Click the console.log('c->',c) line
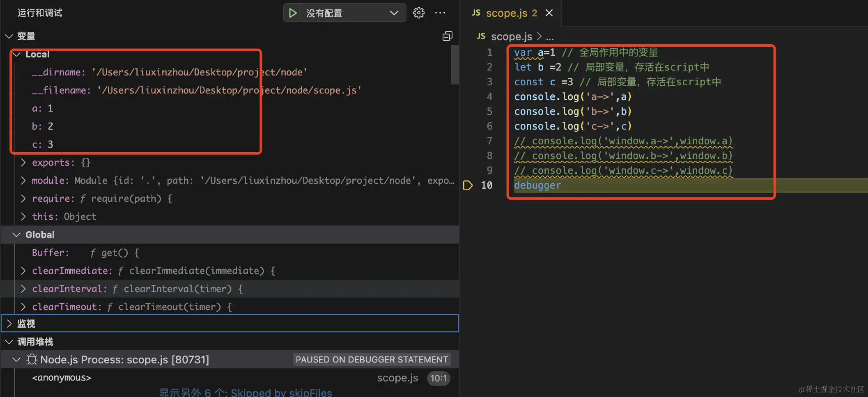 coord(573,126)
